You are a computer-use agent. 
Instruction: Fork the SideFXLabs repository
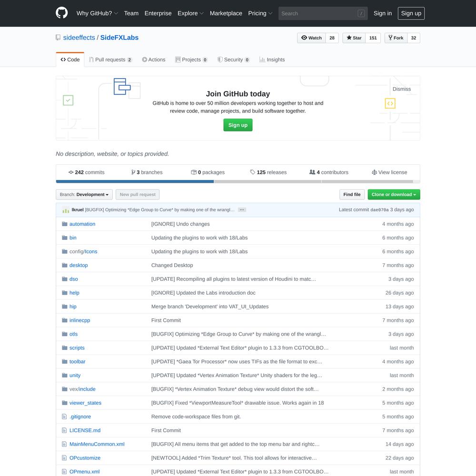(x=396, y=38)
